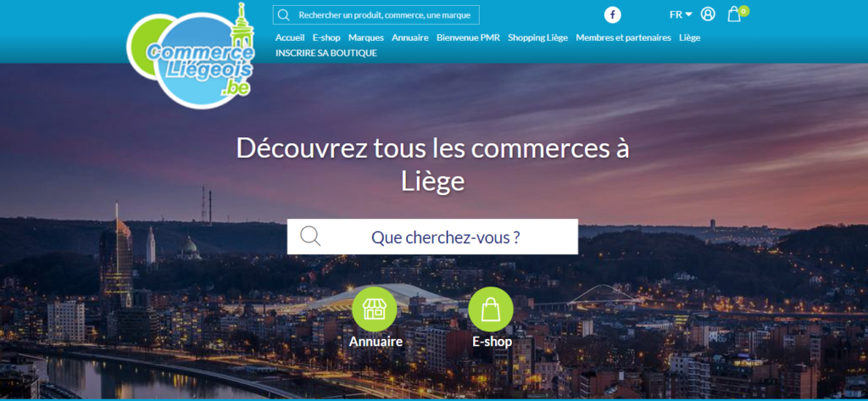Click the green E-shop bag icon
This screenshot has width=868, height=401.
click(491, 309)
